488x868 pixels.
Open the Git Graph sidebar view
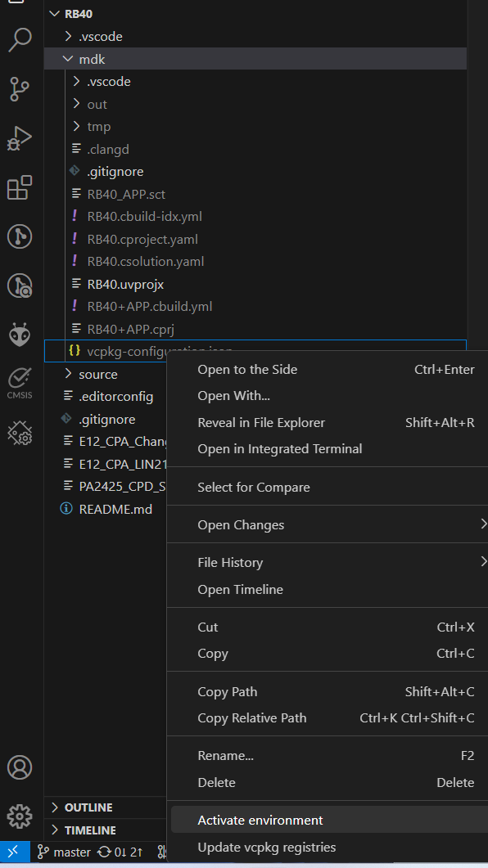[x=20, y=236]
